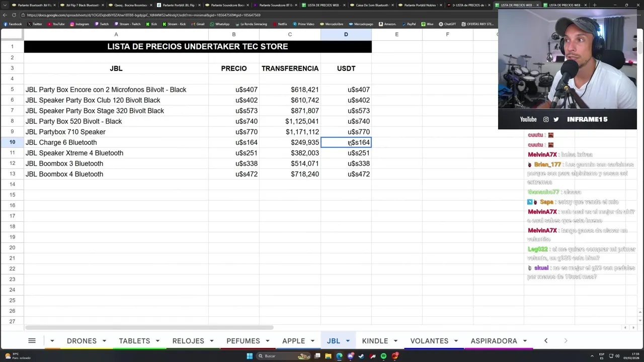Select row 10 header
Viewport: 644px width, 362px height.
point(12,142)
